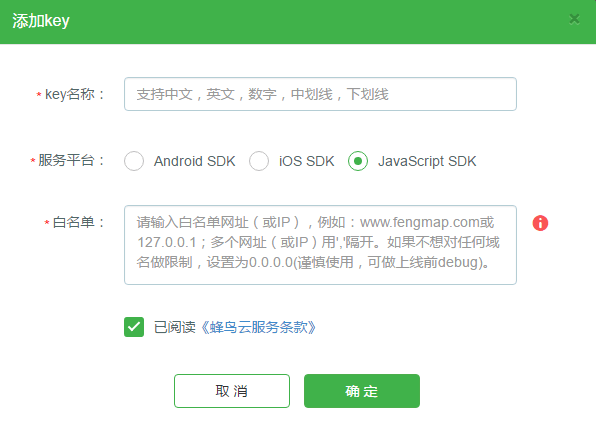Select the iOS SDK radio button

[x=259, y=161]
